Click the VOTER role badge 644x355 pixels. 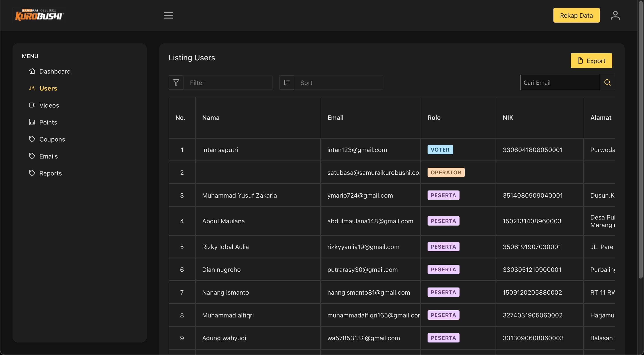click(440, 150)
